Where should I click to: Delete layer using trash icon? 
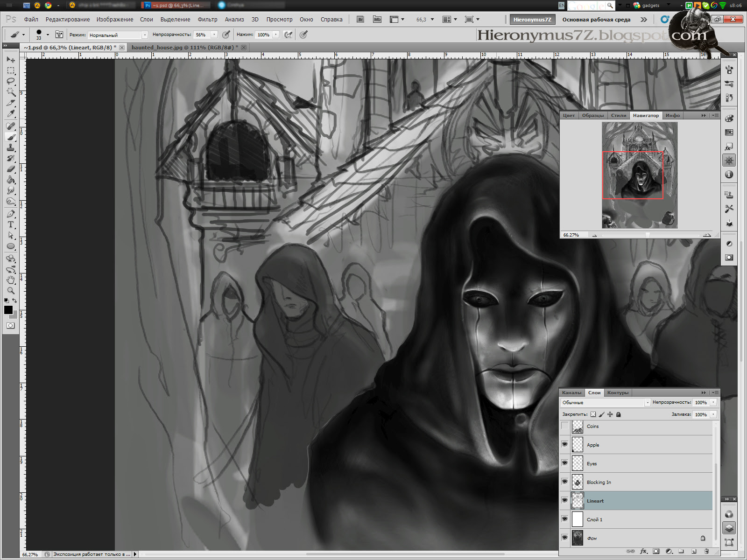[x=706, y=551]
